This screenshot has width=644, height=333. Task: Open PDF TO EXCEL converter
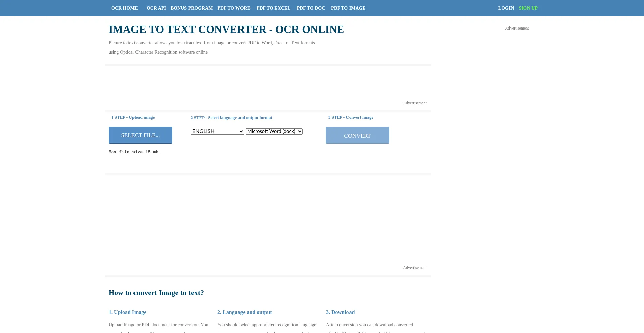[x=273, y=8]
